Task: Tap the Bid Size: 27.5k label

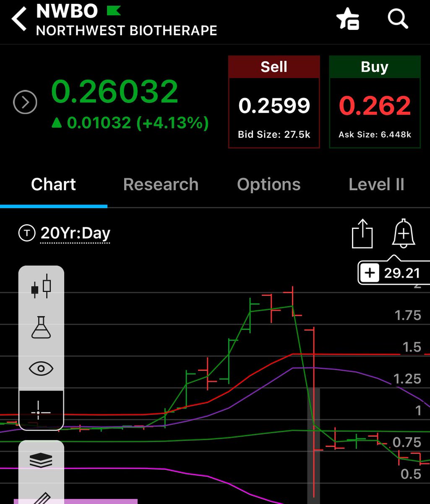Action: [274, 135]
